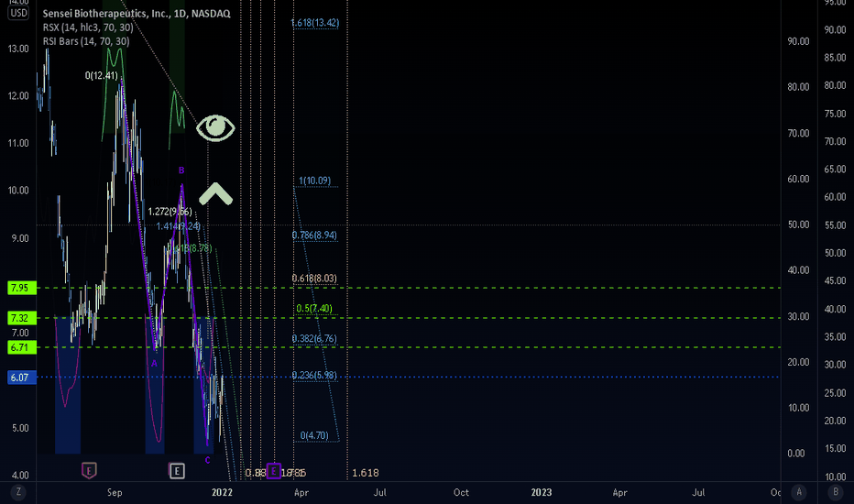
Task: Click the white earnings E marker
Action: [x=177, y=471]
